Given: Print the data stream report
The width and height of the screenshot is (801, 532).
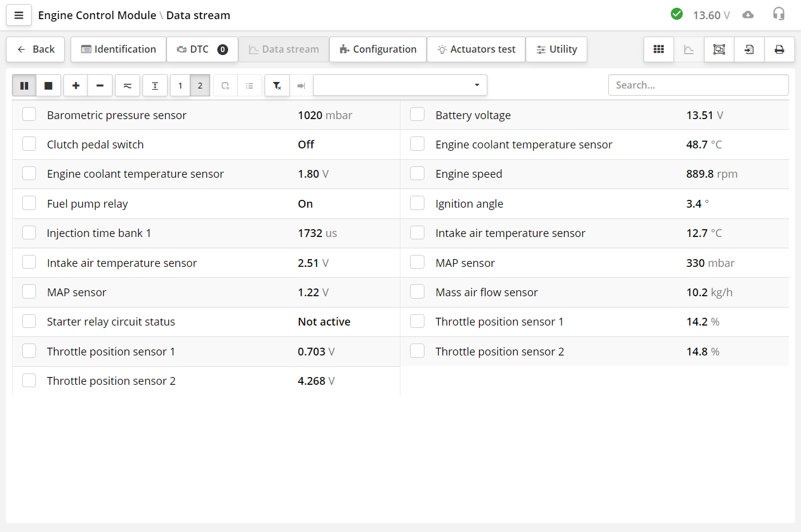Looking at the screenshot, I should pos(779,49).
